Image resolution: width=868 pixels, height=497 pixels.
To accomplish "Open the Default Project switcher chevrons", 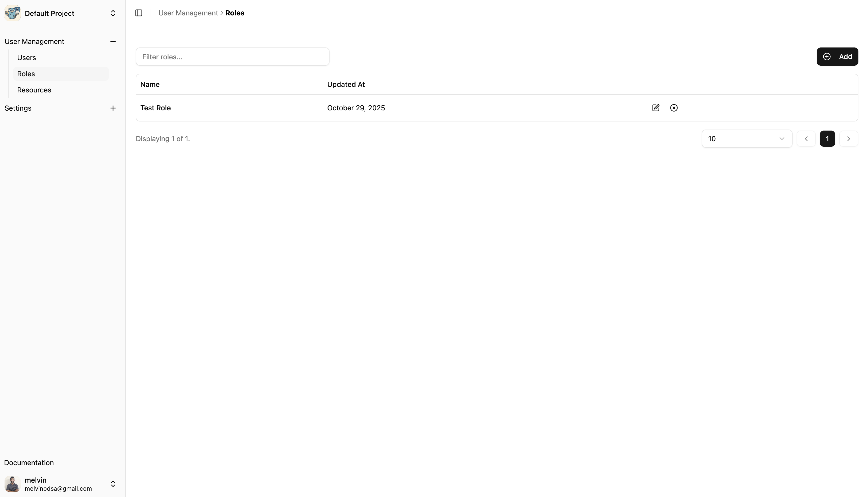I will (113, 13).
